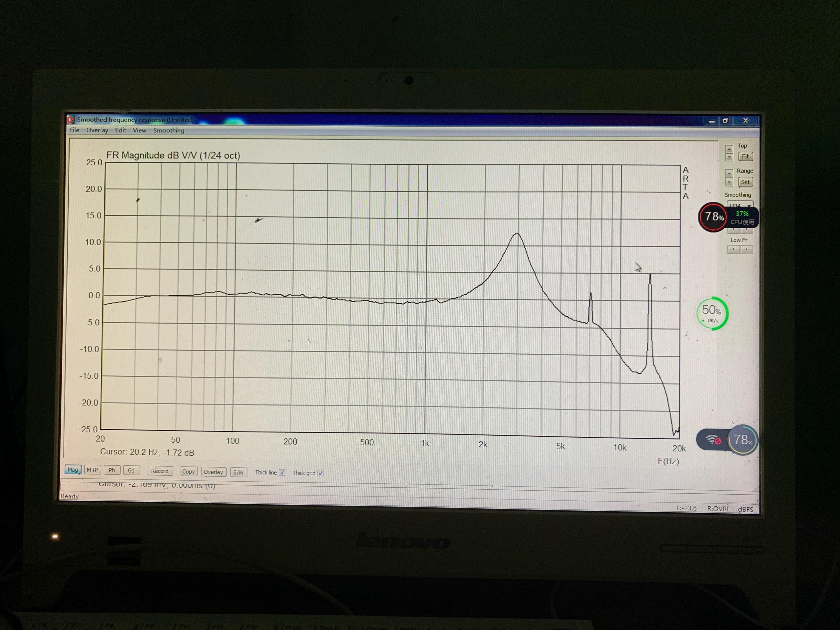Viewport: 840px width, 630px height.
Task: Click the lower 78% circular widget
Action: pos(743,440)
